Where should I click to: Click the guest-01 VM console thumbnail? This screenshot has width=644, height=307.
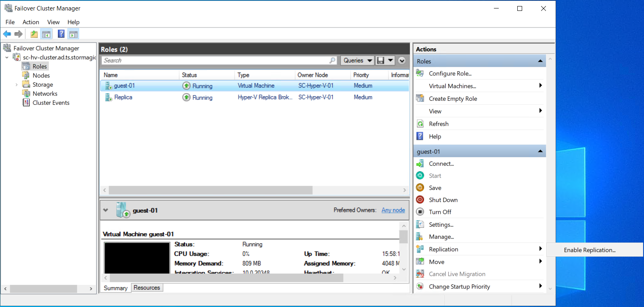137,258
